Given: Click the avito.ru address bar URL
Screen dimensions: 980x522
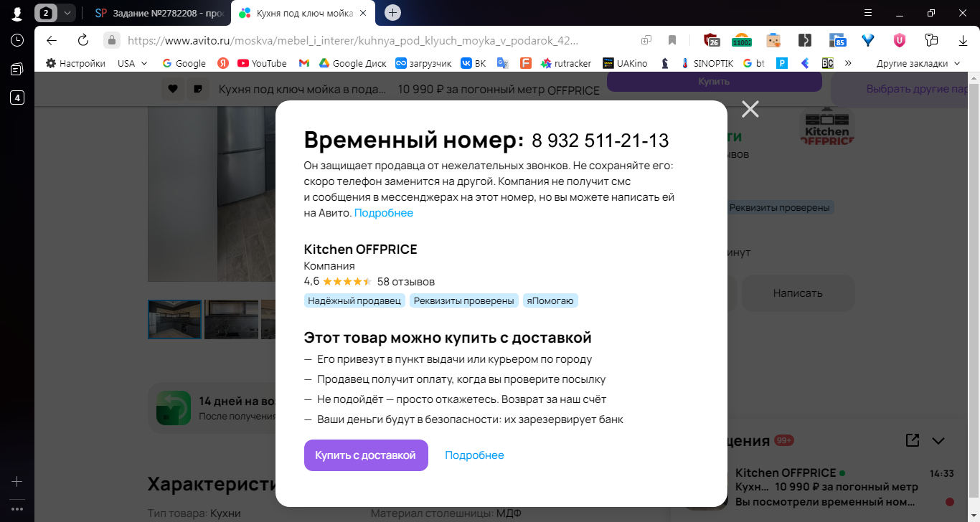Looking at the screenshot, I should (x=353, y=41).
